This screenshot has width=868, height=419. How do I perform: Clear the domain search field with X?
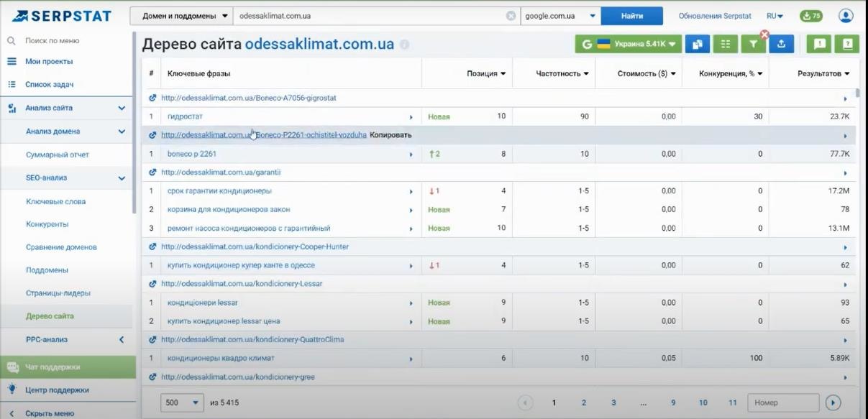pyautogui.click(x=511, y=16)
